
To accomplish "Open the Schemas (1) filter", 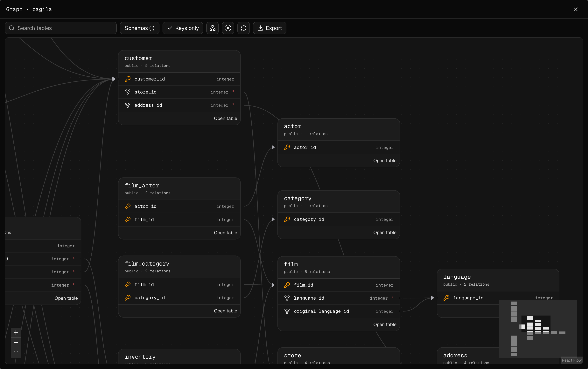I will (x=140, y=28).
